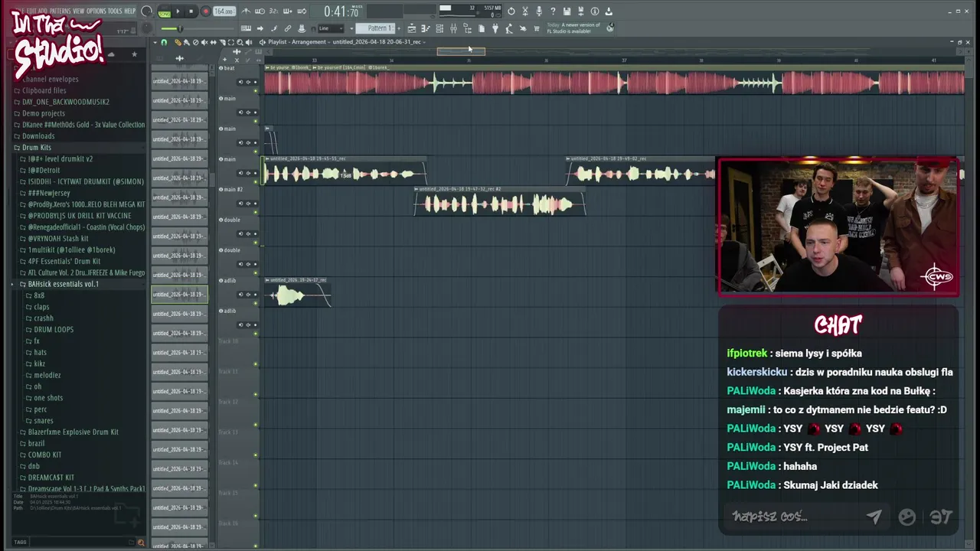This screenshot has width=980, height=551.
Task: Toggle the SONG/pattern mode button
Action: pos(165,13)
